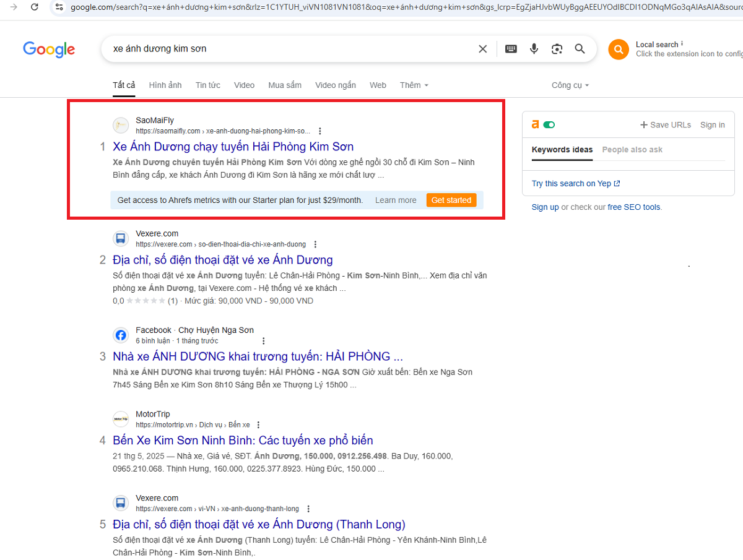This screenshot has height=560, width=743.
Task: Expand the Thêm dropdown menu
Action: [x=414, y=85]
